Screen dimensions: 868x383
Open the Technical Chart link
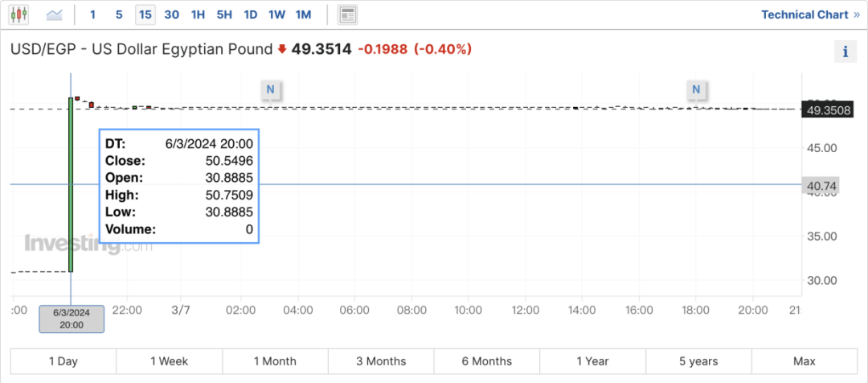(809, 14)
